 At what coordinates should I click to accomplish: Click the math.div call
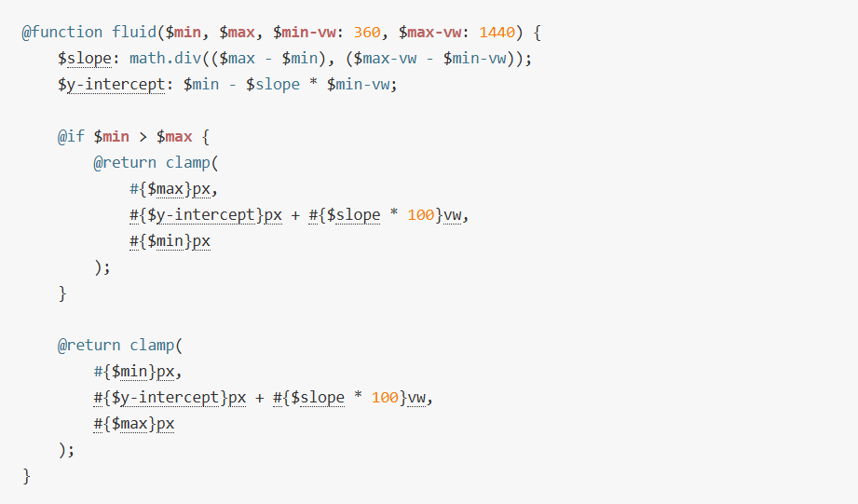pos(160,59)
